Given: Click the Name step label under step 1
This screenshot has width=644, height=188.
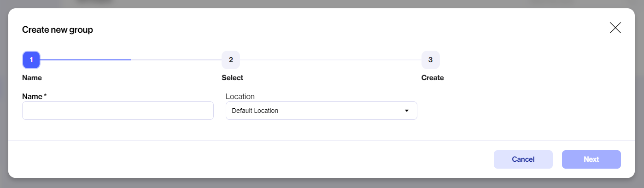Looking at the screenshot, I should click(32, 78).
